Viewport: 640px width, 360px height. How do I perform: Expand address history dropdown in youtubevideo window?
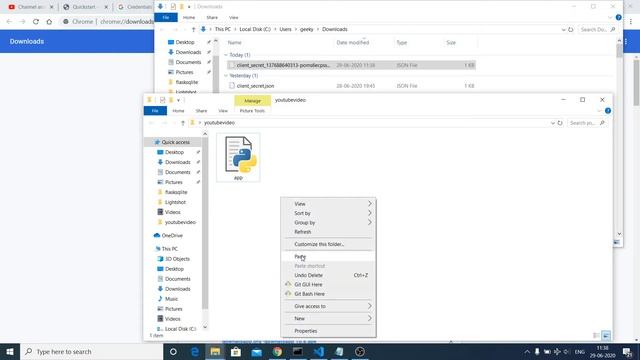[553, 123]
